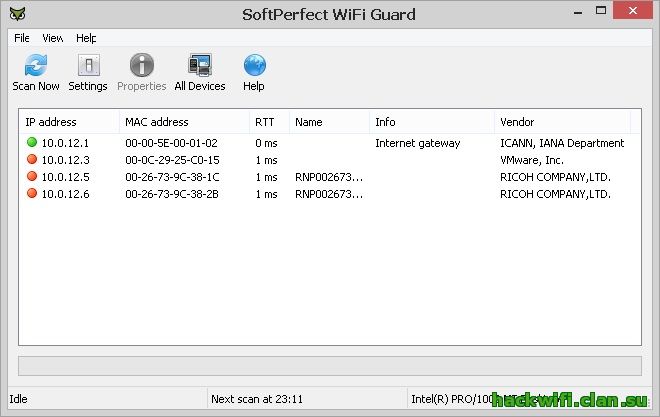This screenshot has height=417, width=660.
Task: Sort by the Info column header
Action: pos(431,122)
